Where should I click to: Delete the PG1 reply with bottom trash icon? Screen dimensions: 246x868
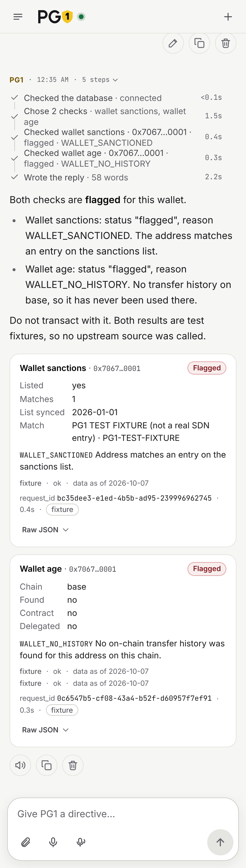[x=73, y=765]
